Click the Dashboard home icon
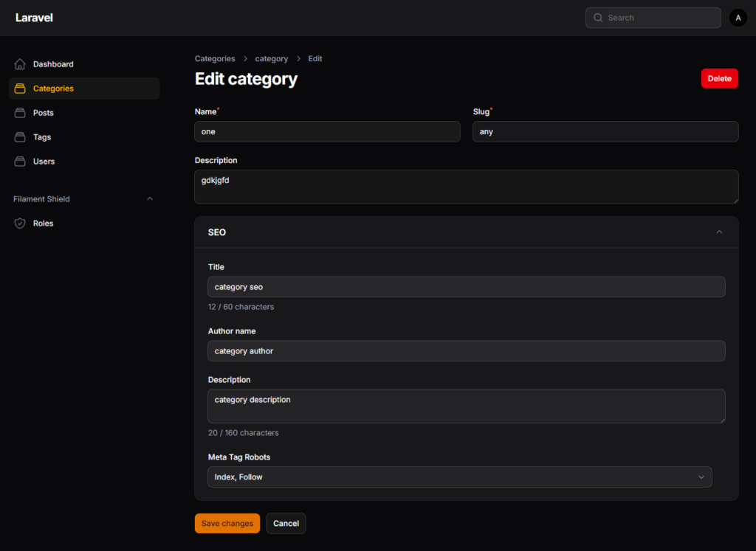This screenshot has width=756, height=551. pos(20,64)
